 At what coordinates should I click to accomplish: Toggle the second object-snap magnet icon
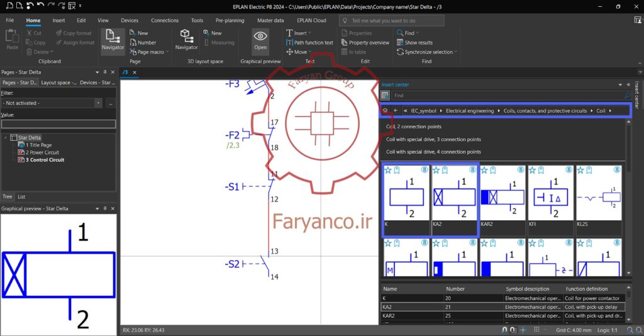pos(513,330)
